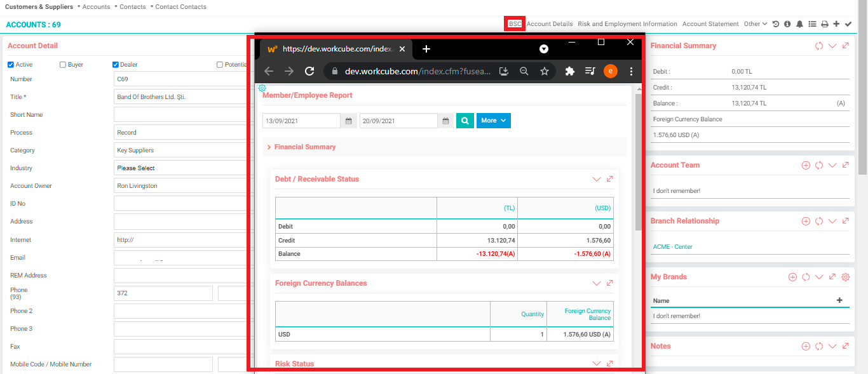Open the browser extensions puzzle icon
This screenshot has width=868, height=374.
570,71
